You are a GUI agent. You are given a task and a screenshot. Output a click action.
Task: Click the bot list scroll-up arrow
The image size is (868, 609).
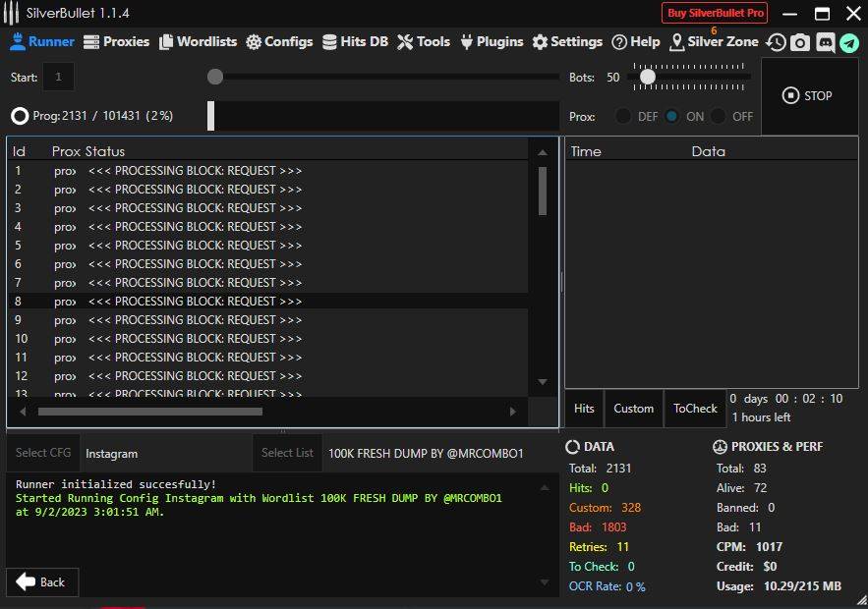coord(543,151)
